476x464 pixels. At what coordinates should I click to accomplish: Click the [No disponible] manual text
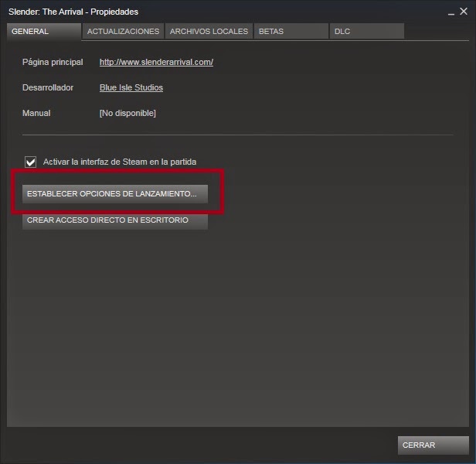click(127, 113)
